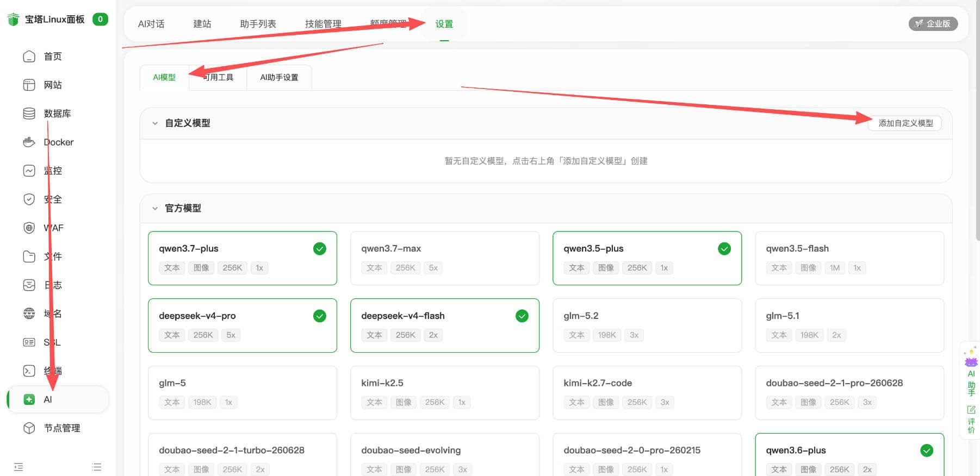Click the 198K tag on glm-5.2
This screenshot has height=476, width=980.
coord(607,335)
